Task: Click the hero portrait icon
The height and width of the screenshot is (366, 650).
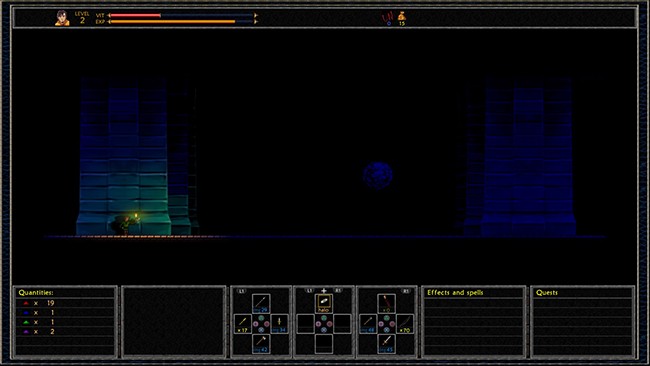Action: [x=62, y=18]
